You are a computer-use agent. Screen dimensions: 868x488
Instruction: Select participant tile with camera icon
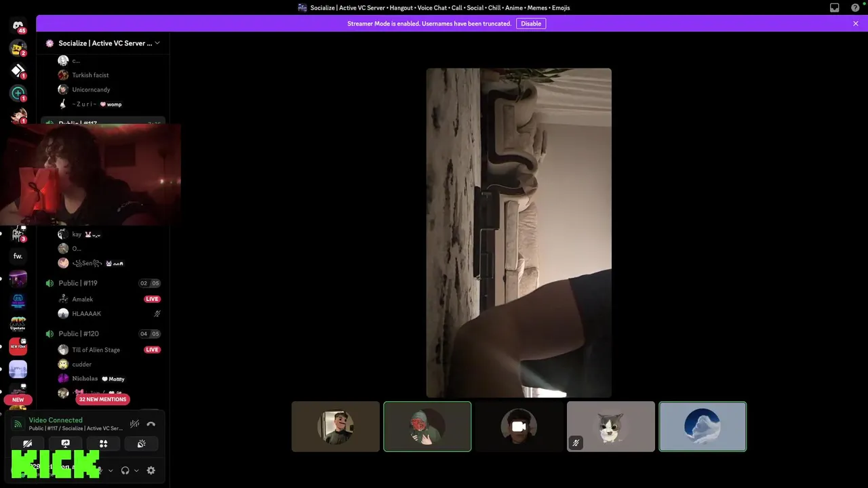(519, 426)
